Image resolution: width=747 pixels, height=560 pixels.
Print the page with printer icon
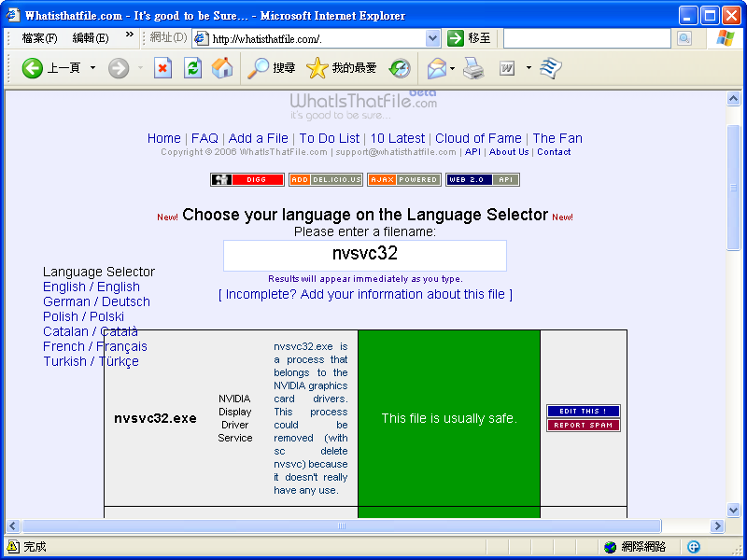473,68
